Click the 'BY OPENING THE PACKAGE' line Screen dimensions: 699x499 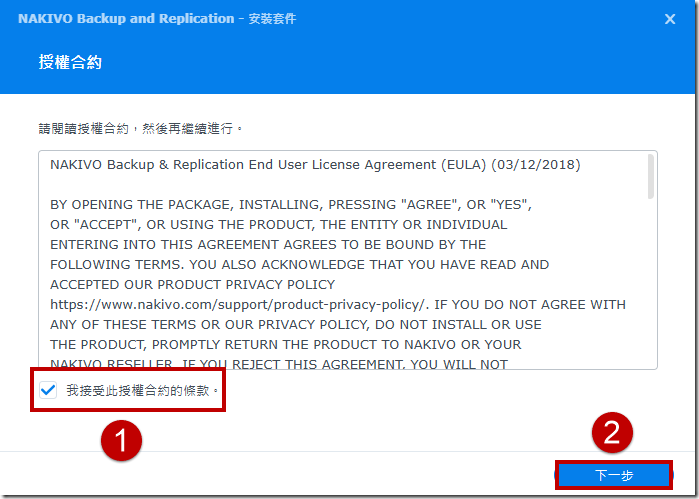291,205
